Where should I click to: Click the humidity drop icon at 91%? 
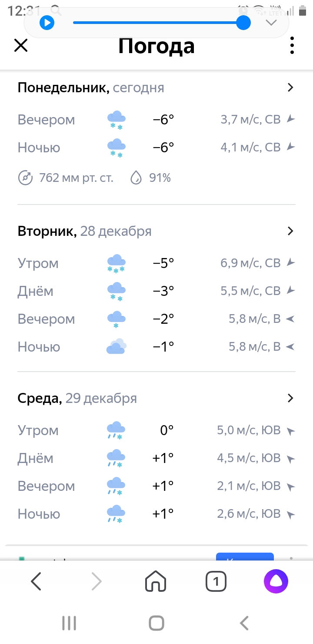click(137, 178)
